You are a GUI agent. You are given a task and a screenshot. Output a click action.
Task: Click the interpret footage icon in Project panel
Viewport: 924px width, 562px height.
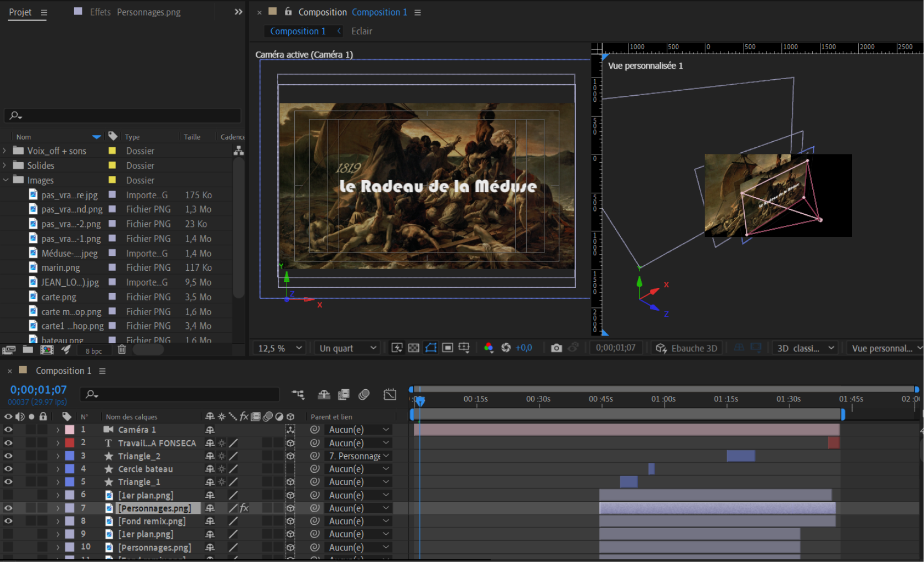tap(8, 350)
